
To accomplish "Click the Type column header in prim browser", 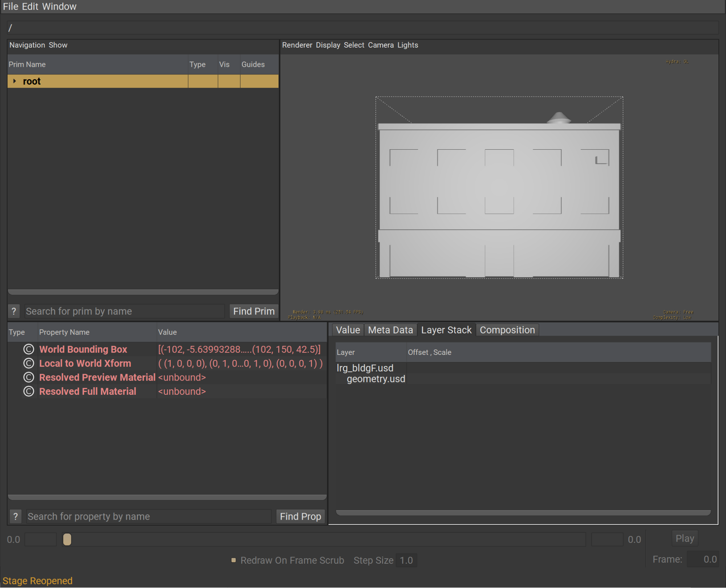I will pyautogui.click(x=203, y=64).
